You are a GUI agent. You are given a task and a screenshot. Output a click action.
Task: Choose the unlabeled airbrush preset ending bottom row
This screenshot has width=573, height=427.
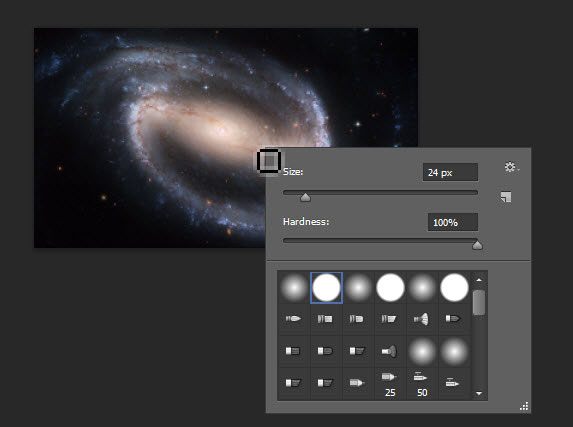pos(452,383)
